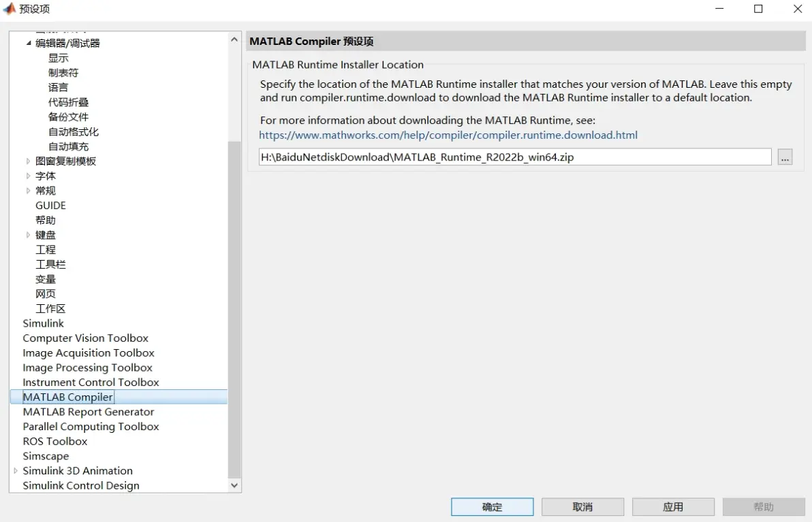Viewport: 812px width, 522px height.
Task: Open Simulink Control Design preferences
Action: pos(81,486)
